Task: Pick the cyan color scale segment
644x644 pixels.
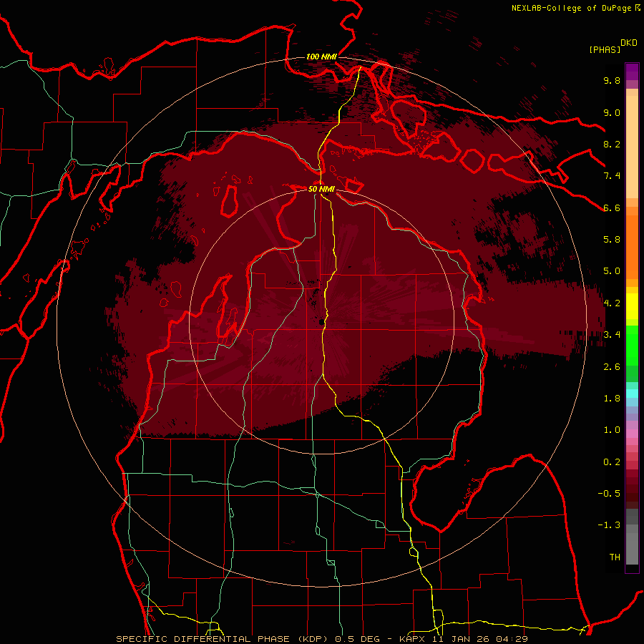Action: pos(632,394)
